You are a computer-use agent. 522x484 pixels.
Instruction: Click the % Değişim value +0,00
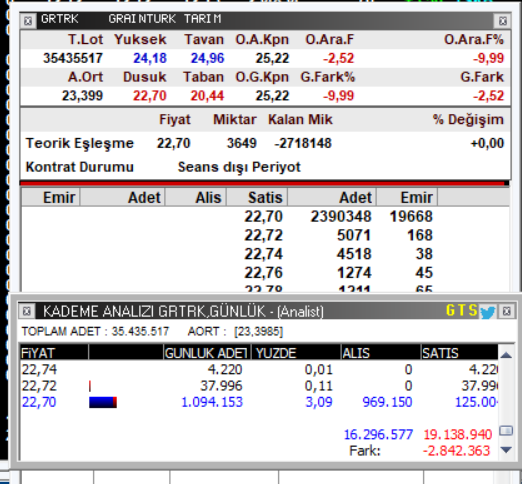(x=487, y=143)
